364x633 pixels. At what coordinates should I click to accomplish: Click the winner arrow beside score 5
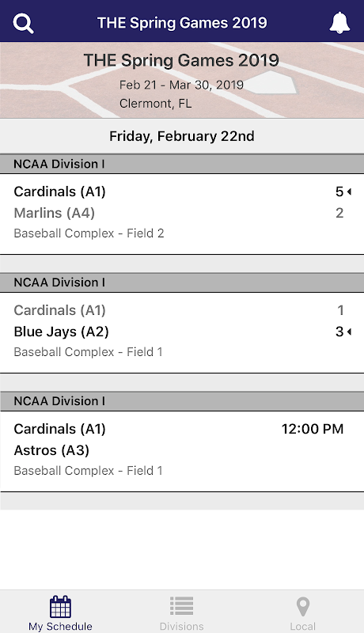pyautogui.click(x=349, y=191)
